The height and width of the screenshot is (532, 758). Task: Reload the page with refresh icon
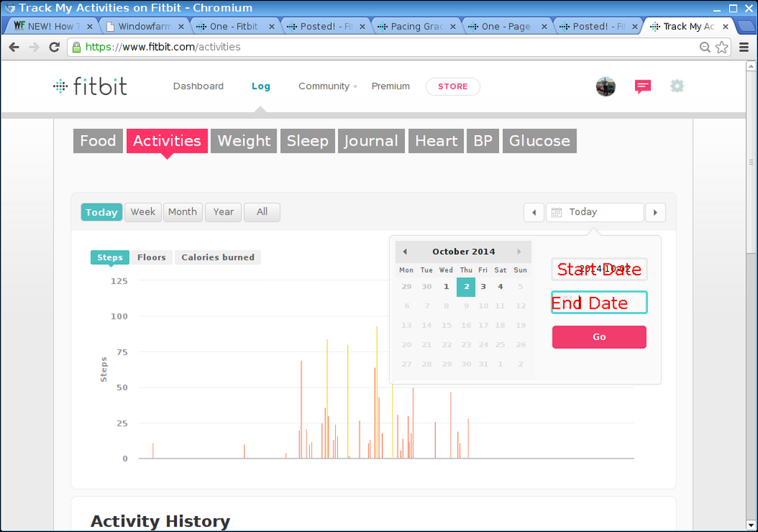54,47
